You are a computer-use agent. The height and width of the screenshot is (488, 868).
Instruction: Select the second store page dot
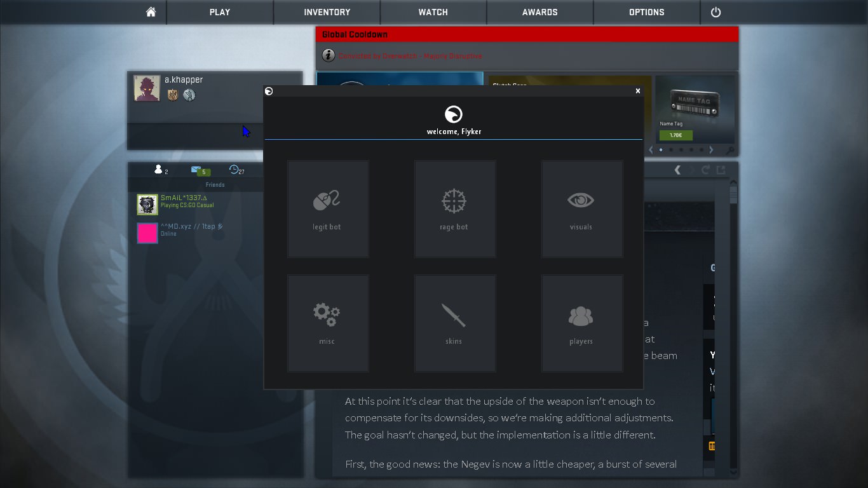pyautogui.click(x=671, y=150)
